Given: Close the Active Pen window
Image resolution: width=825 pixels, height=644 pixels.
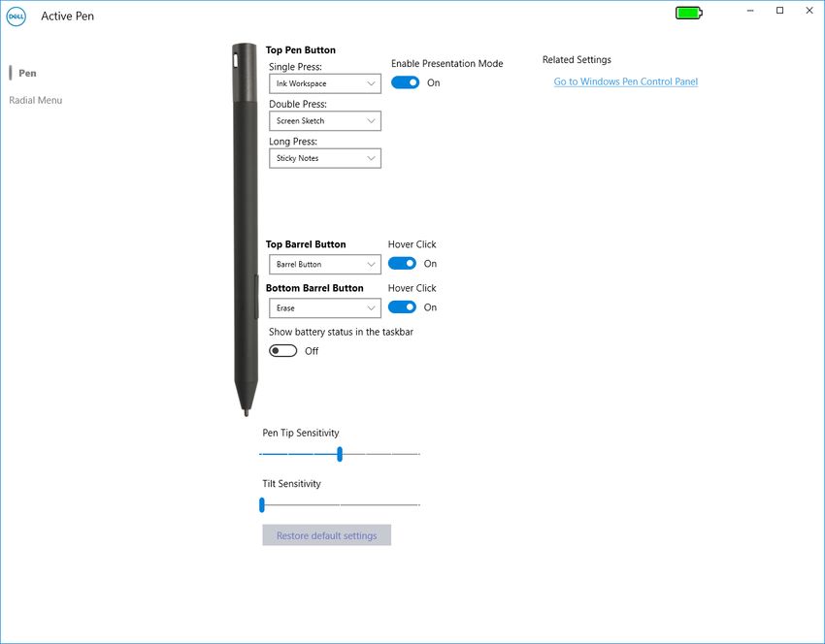Looking at the screenshot, I should (x=809, y=11).
